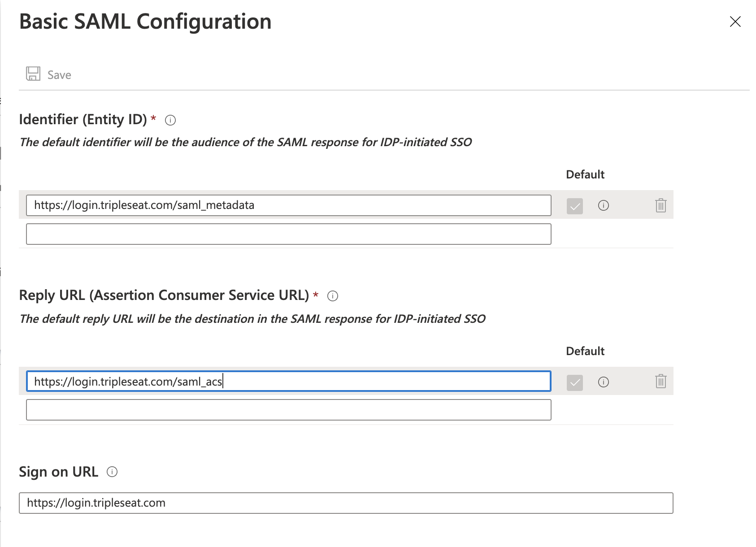This screenshot has width=756, height=547.
Task: Close the Basic SAML Configuration panel
Action: (735, 22)
